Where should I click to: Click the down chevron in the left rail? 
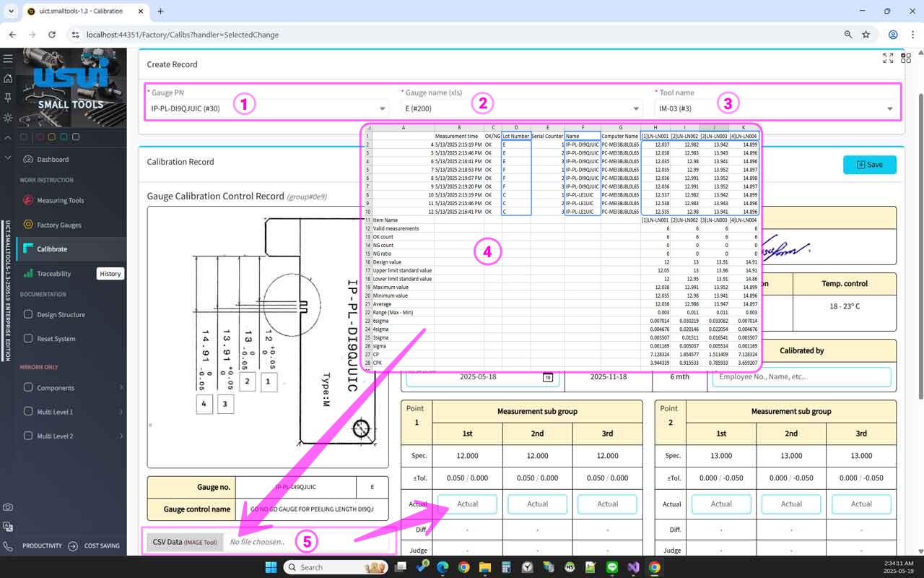[7, 157]
